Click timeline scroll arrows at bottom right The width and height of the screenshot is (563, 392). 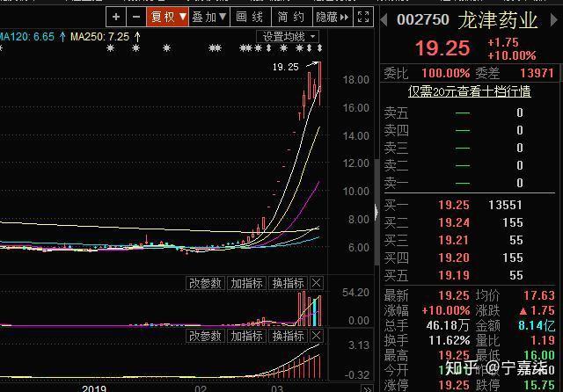coord(367,388)
